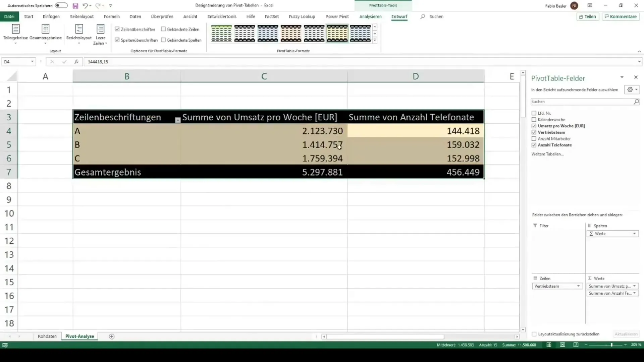
Task: Open Zeilenbeschriftungen filter dropdown
Action: coord(178,120)
